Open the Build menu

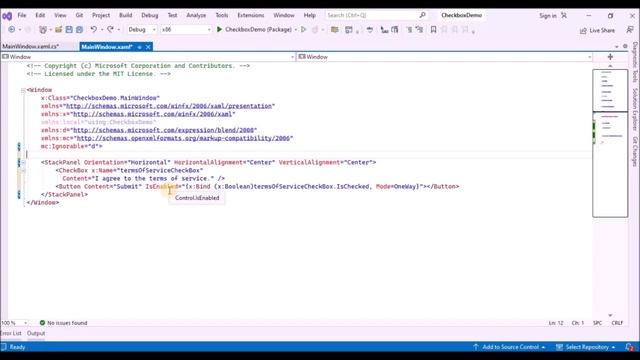click(125, 15)
